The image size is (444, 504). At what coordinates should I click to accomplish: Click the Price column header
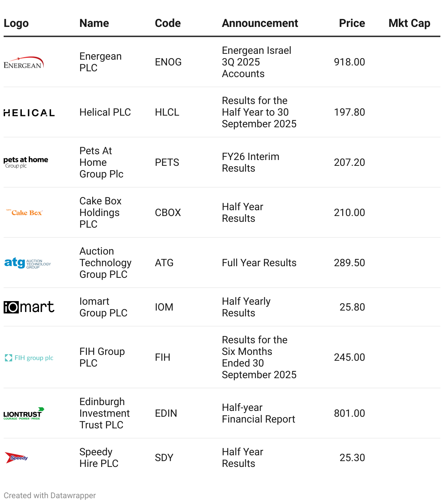click(x=352, y=23)
